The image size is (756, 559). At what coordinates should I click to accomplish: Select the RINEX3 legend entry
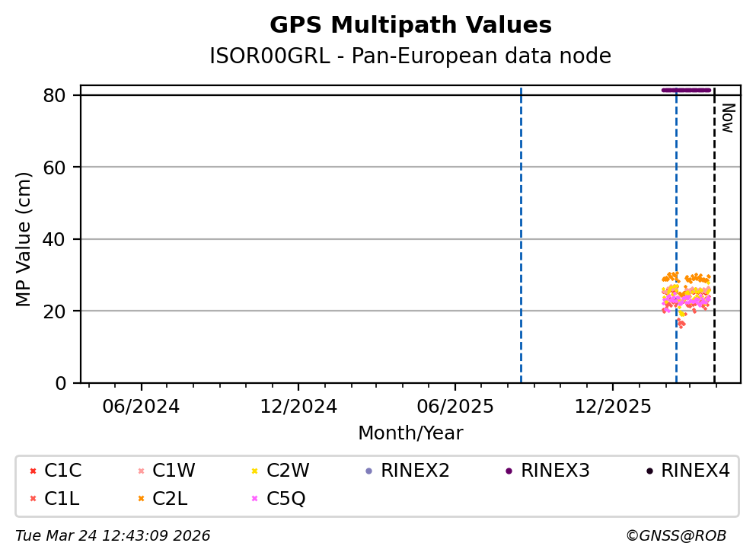point(554,471)
